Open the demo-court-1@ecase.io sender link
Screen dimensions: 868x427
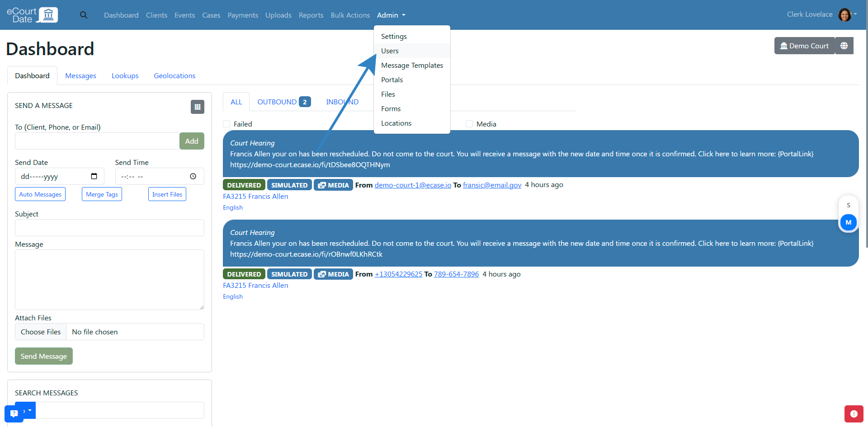tap(413, 185)
